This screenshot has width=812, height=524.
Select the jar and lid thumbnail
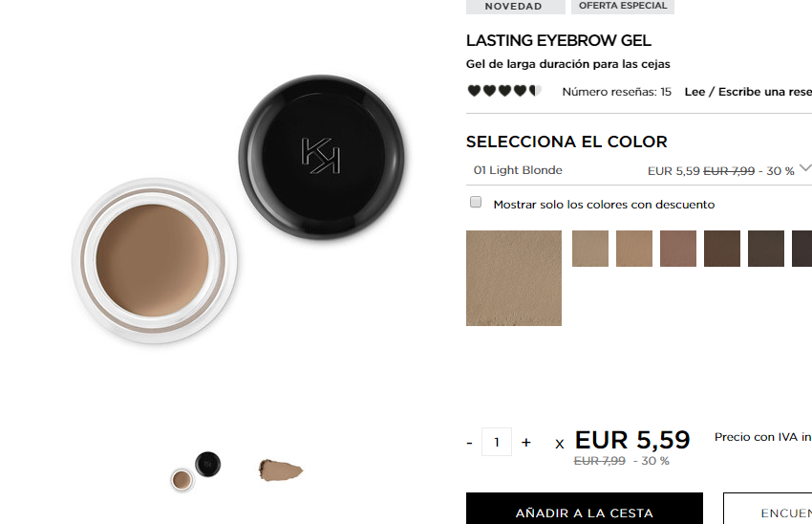(x=195, y=471)
